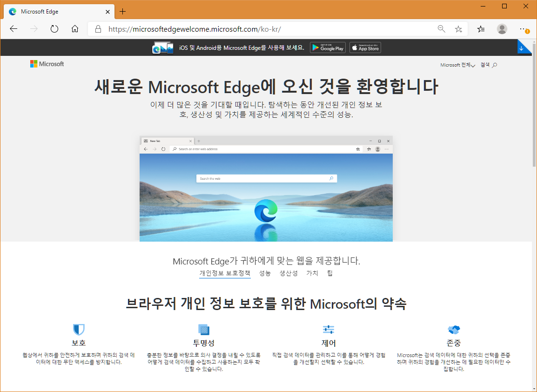The width and height of the screenshot is (537, 392).
Task: Select the 가치 tab
Action: 312,273
